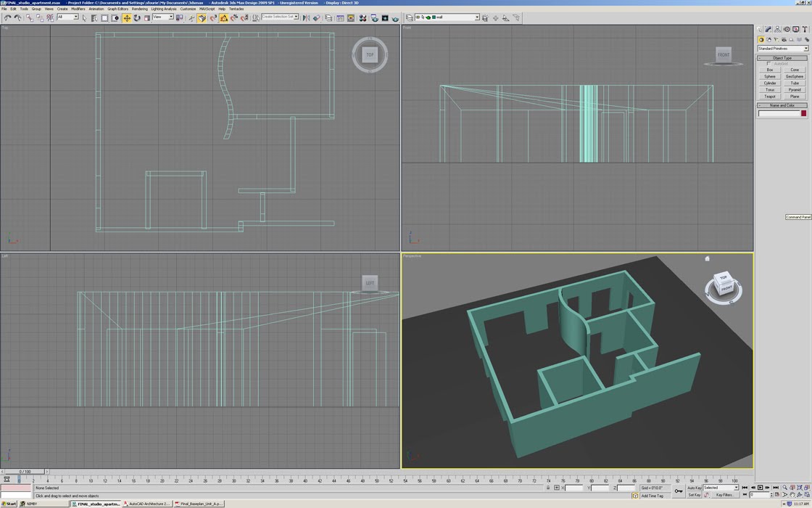Toggle Auto Key mode
The height and width of the screenshot is (508, 812).
click(x=694, y=488)
